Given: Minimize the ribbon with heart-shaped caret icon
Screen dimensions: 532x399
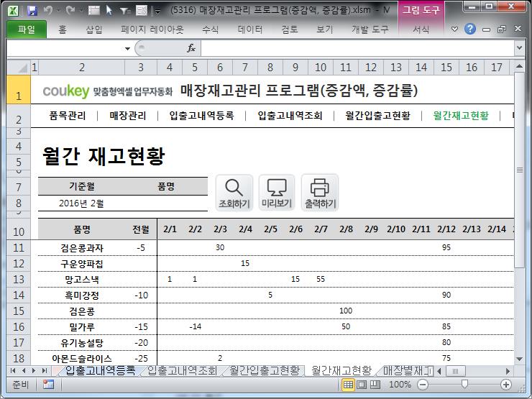Looking at the screenshot, I should coord(454,29).
